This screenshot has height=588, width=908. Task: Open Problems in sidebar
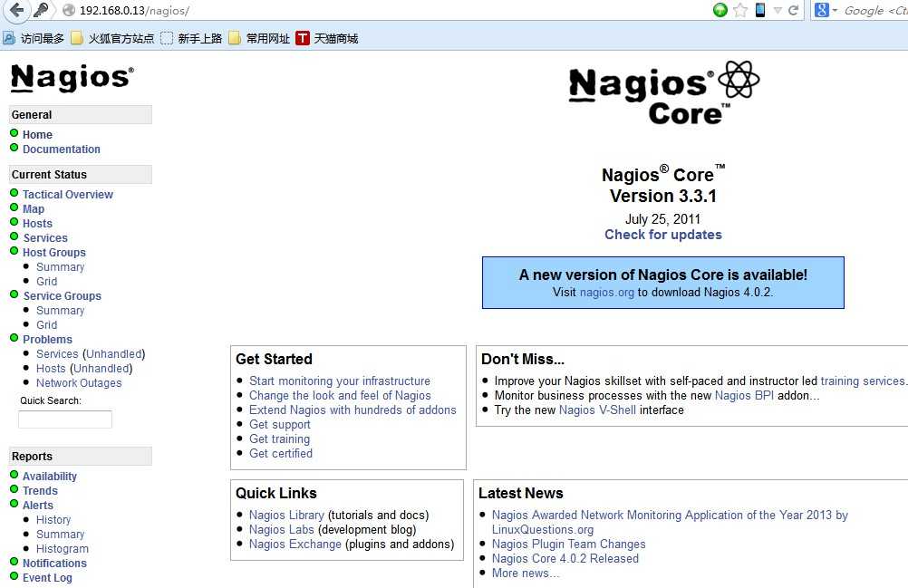click(x=47, y=339)
